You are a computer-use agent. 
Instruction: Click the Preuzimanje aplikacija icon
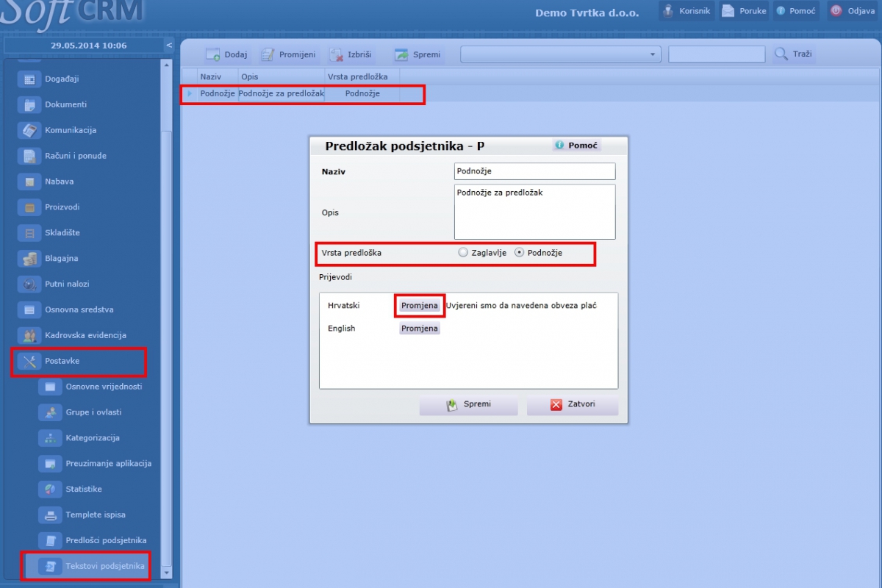50,464
